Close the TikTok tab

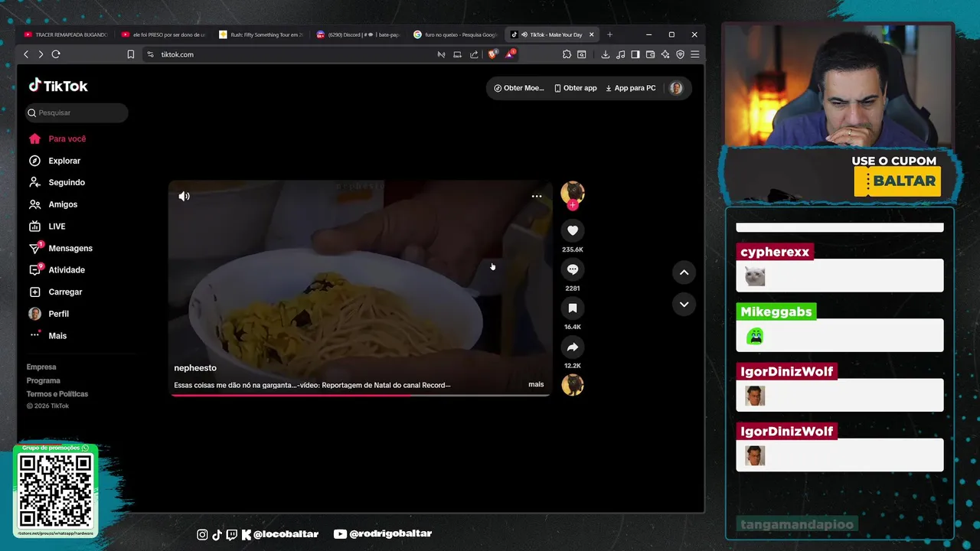click(591, 34)
